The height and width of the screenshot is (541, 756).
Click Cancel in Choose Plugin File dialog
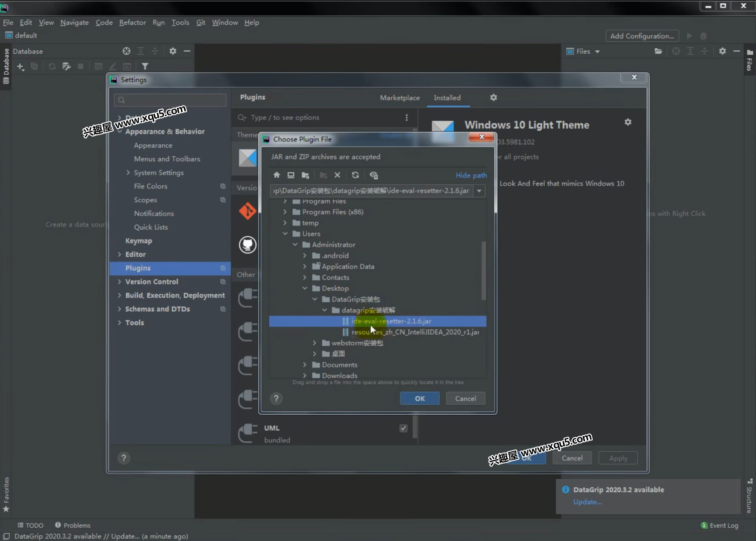465,398
